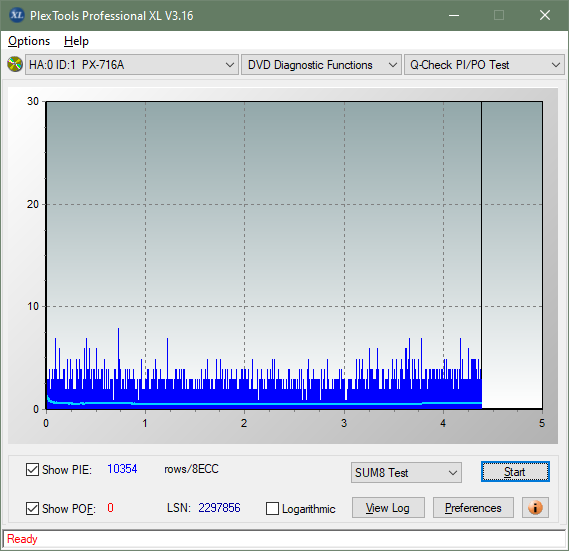This screenshot has height=551, width=569.
Task: Toggle the Show PIE checkbox
Action: [x=32, y=469]
